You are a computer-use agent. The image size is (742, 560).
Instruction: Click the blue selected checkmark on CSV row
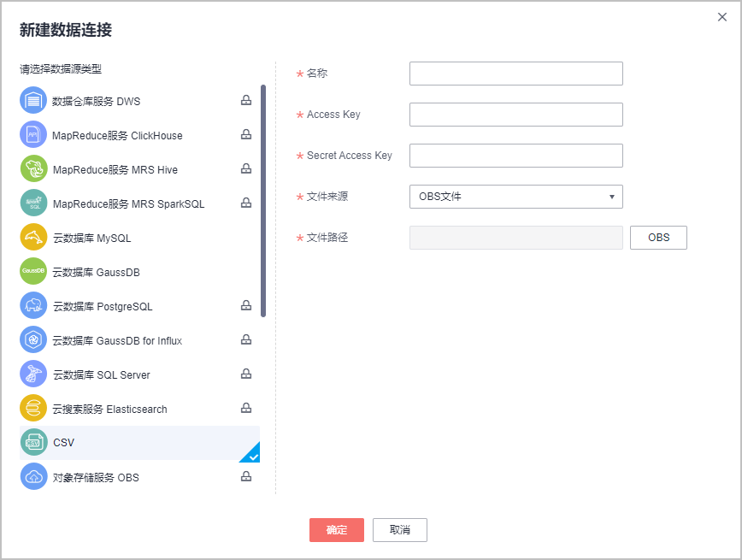tap(253, 456)
